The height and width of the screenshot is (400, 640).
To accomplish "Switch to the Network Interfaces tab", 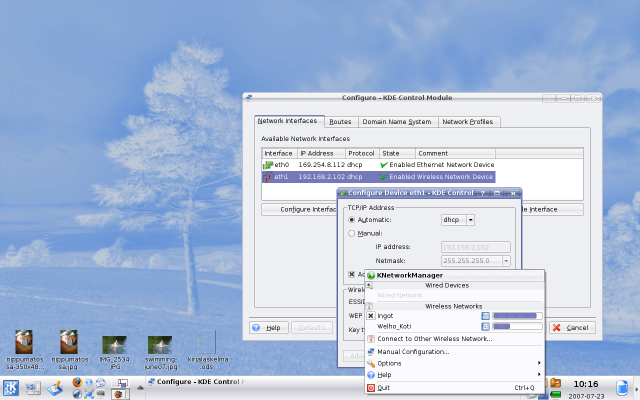I will coord(288,121).
